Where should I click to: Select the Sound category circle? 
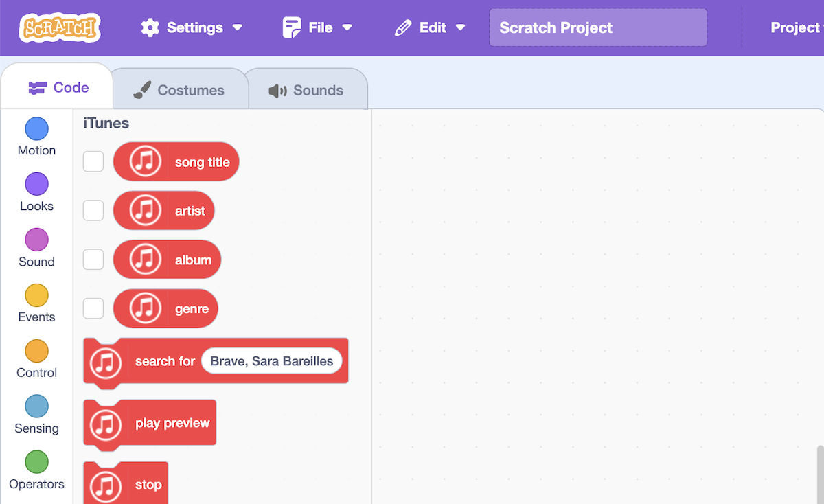(36, 240)
